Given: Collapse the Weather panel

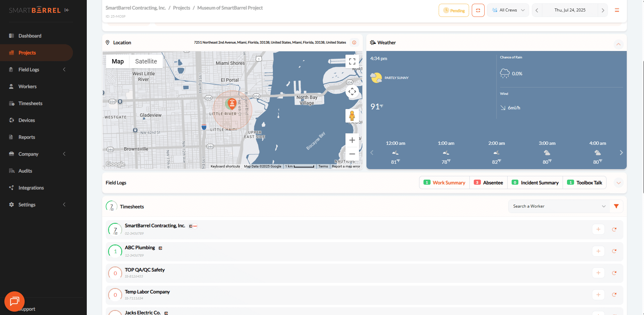Looking at the screenshot, I should tap(618, 44).
